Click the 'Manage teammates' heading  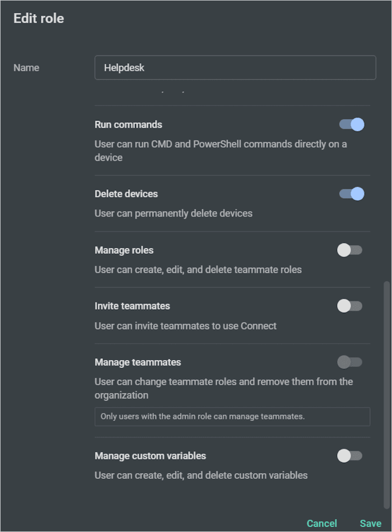click(137, 362)
